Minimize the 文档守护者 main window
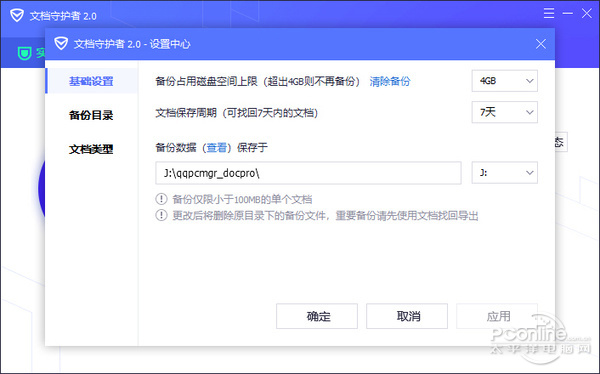Viewport: 600px width, 374px height. [x=567, y=13]
